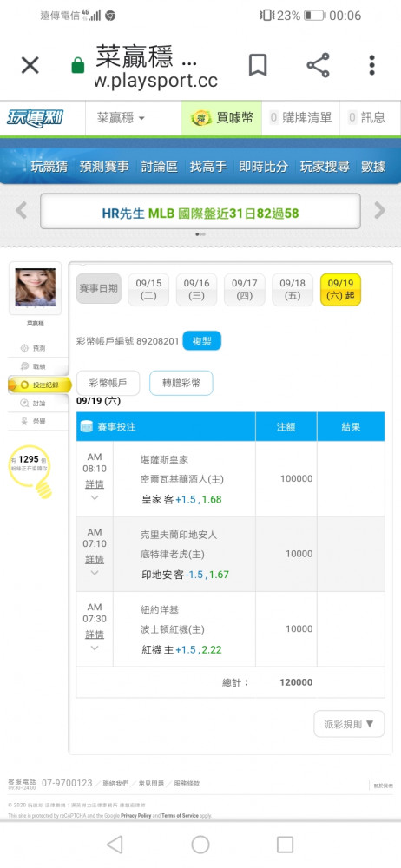Go to 玩競猜 section

(49, 166)
